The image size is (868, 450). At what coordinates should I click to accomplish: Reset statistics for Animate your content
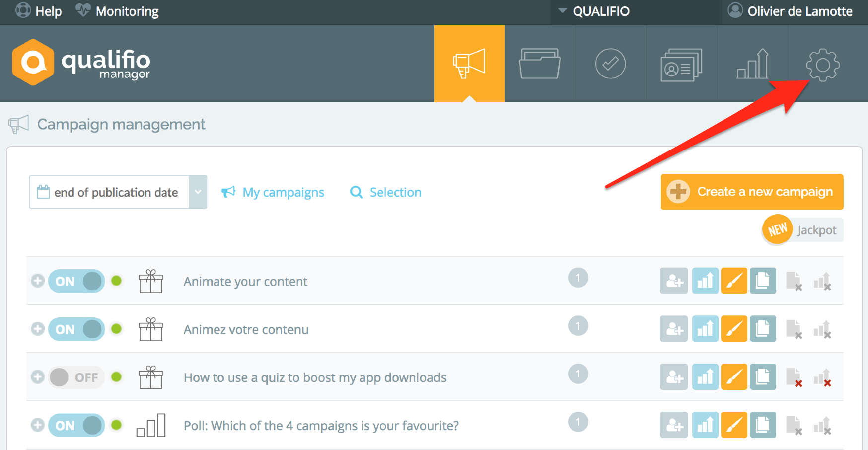(823, 281)
